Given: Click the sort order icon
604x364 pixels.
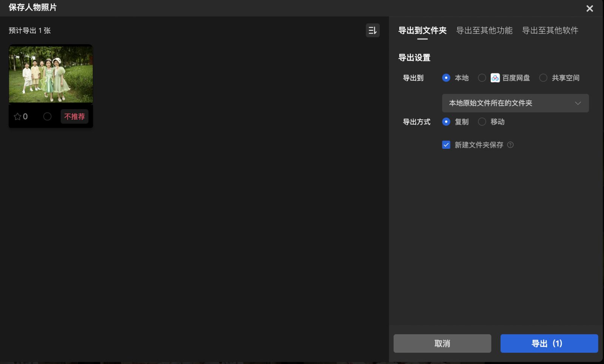Looking at the screenshot, I should point(373,31).
